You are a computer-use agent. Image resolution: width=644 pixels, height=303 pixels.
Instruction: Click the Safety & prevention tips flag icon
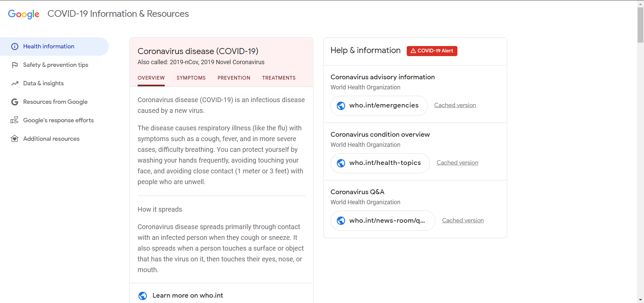[15, 65]
